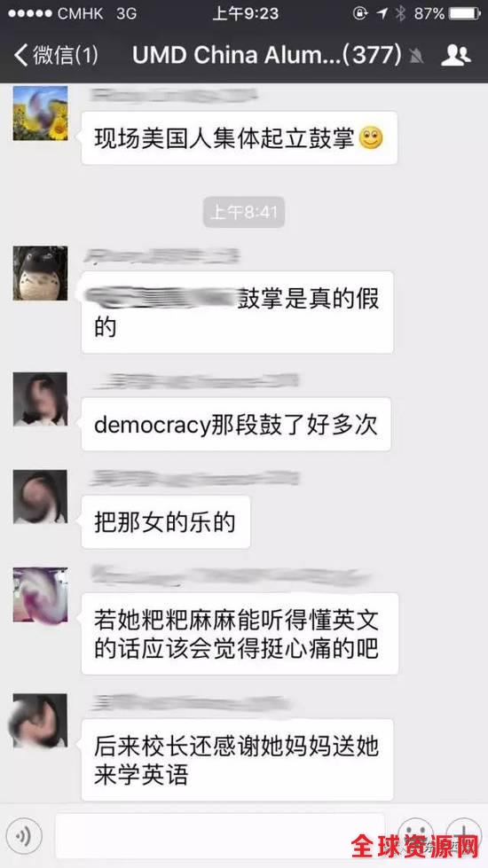Tap message democracy那段鼓了好多次

point(236,424)
